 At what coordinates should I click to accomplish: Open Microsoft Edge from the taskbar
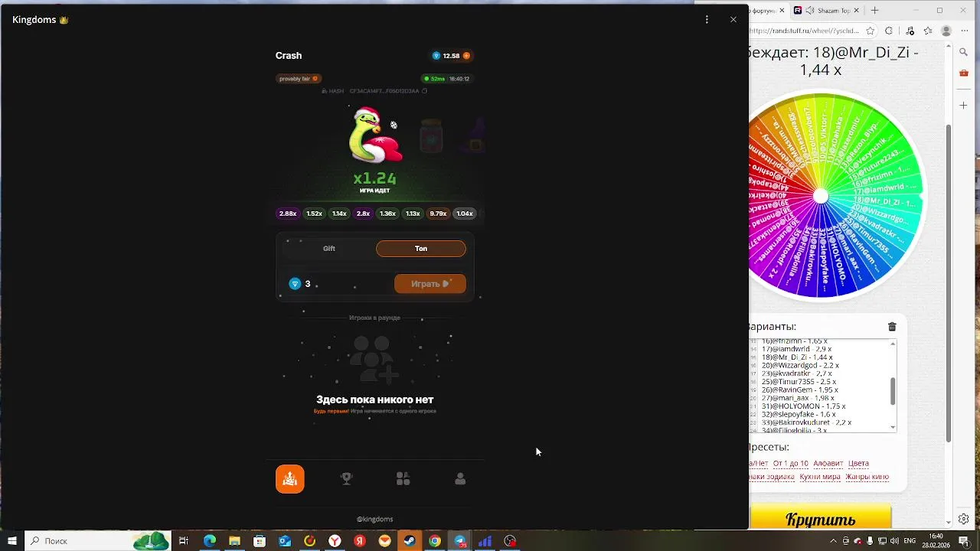click(x=209, y=541)
